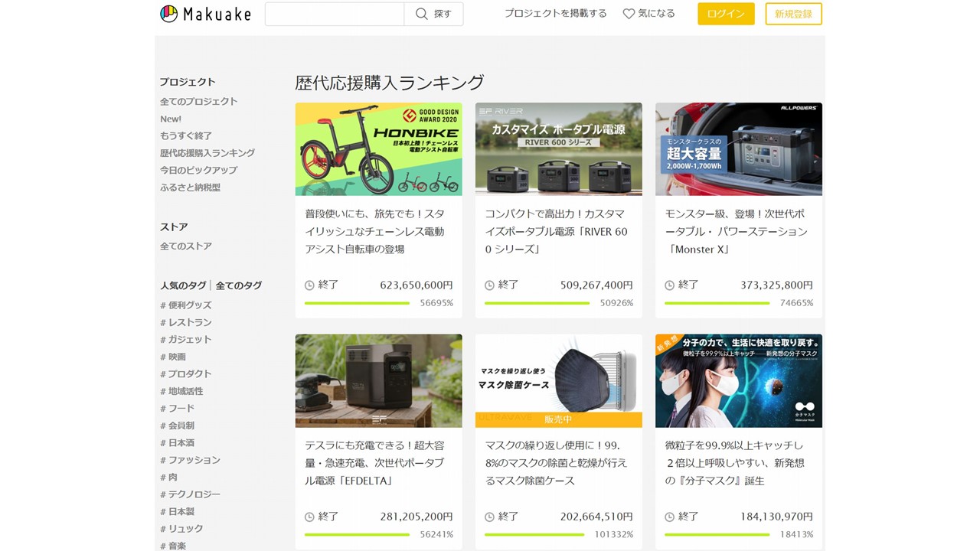The image size is (980, 551).
Task: Select the # 日本酒 tag
Action: [x=178, y=443]
